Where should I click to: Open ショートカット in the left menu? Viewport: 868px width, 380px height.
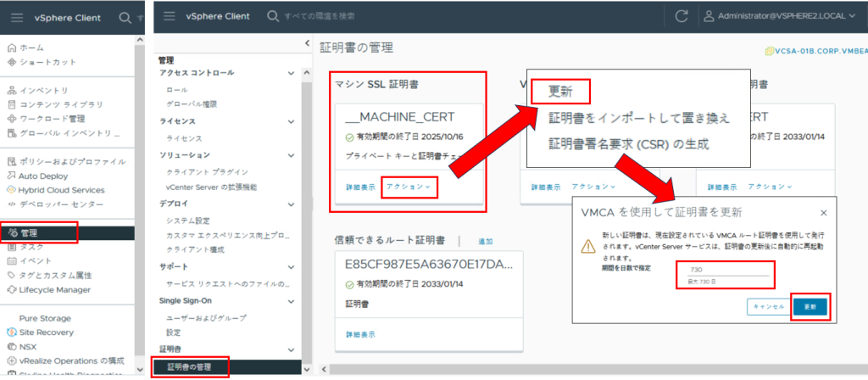[42, 62]
